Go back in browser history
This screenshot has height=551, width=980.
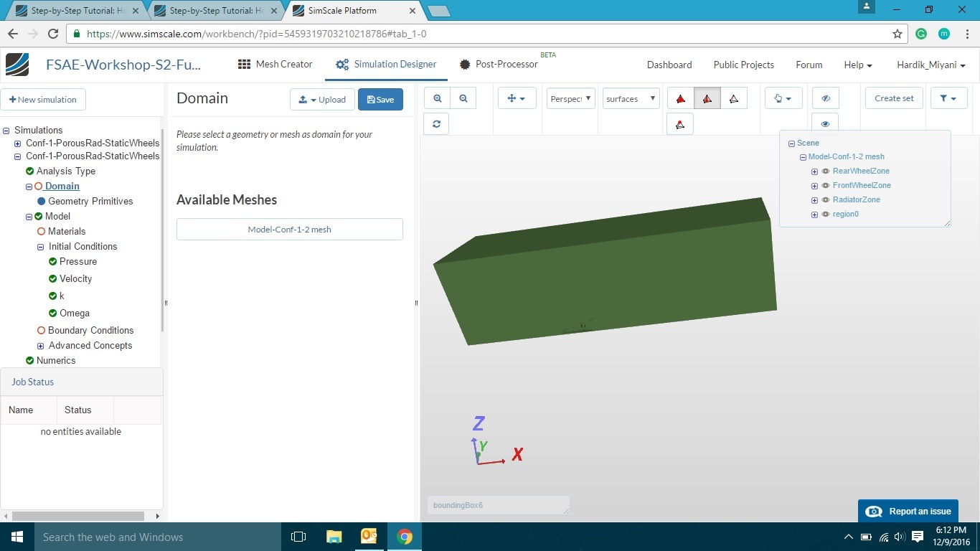(x=13, y=34)
